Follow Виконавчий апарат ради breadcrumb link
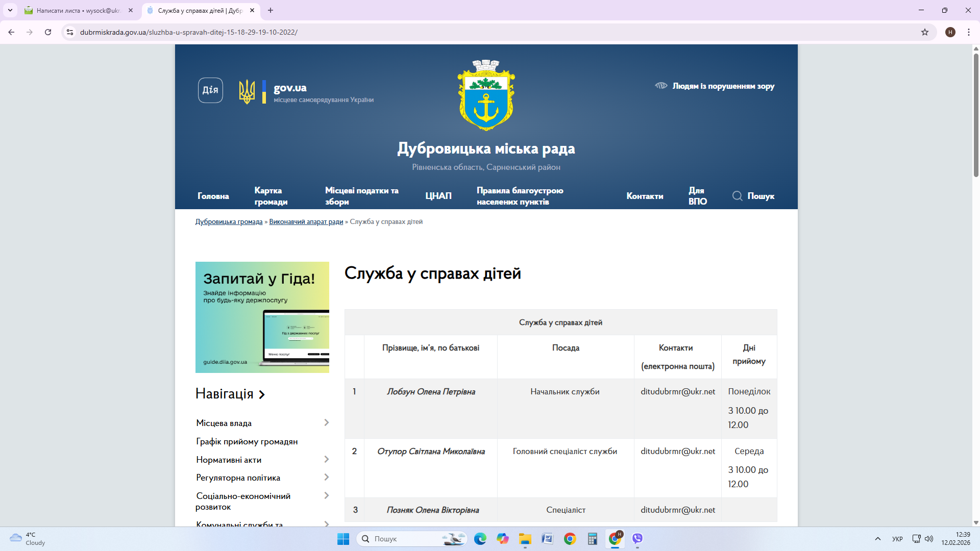980x551 pixels. pos(306,221)
